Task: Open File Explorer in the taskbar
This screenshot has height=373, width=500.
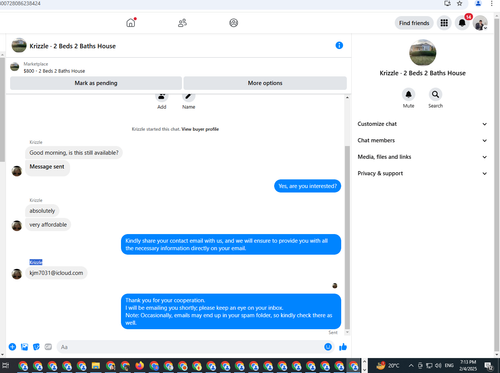Action: pos(96,366)
